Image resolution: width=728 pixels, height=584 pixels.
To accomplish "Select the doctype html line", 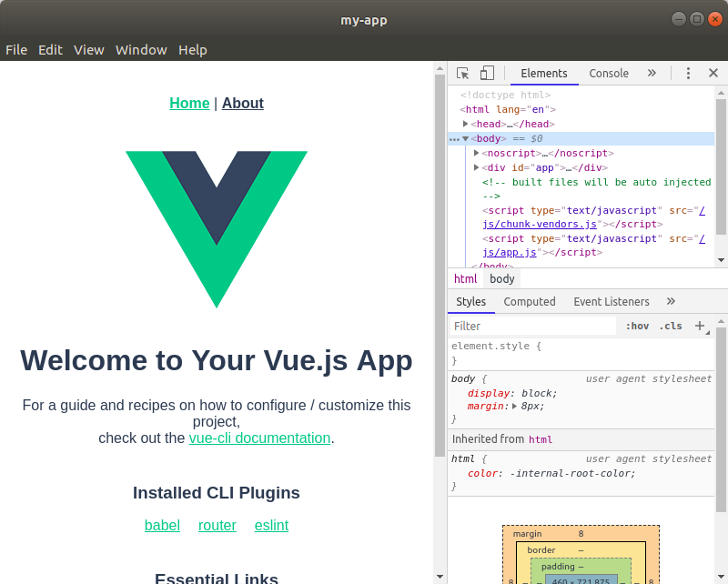I will (505, 96).
